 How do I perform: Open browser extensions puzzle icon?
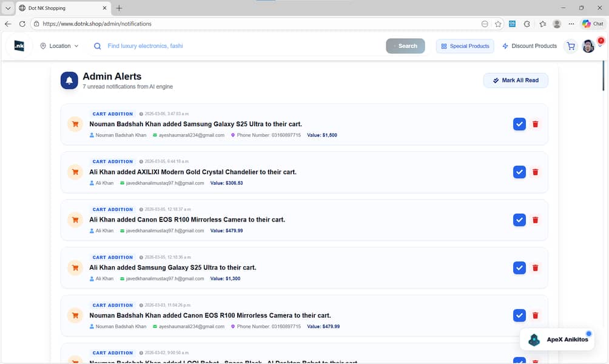click(527, 24)
